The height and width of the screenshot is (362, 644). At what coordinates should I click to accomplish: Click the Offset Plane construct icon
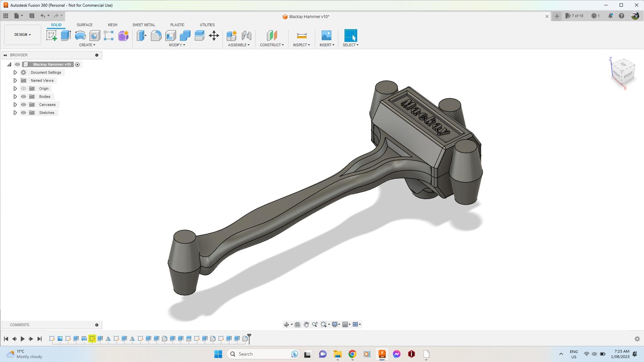272,36
